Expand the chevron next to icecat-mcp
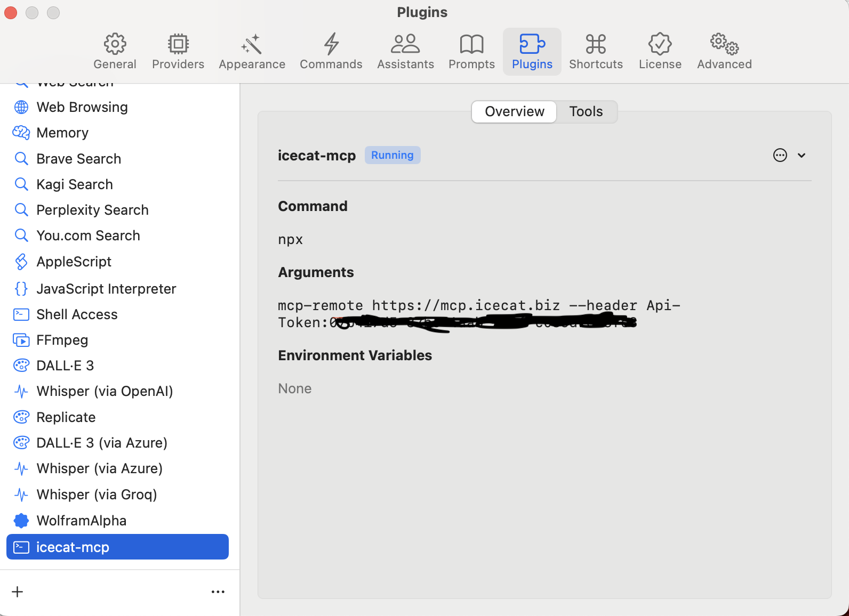Viewport: 849px width, 616px height. (802, 156)
